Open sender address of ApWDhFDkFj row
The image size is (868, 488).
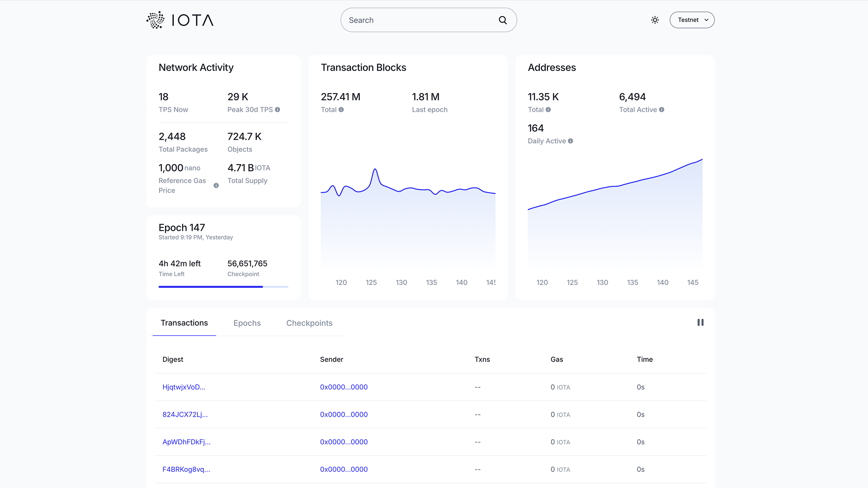tap(344, 442)
